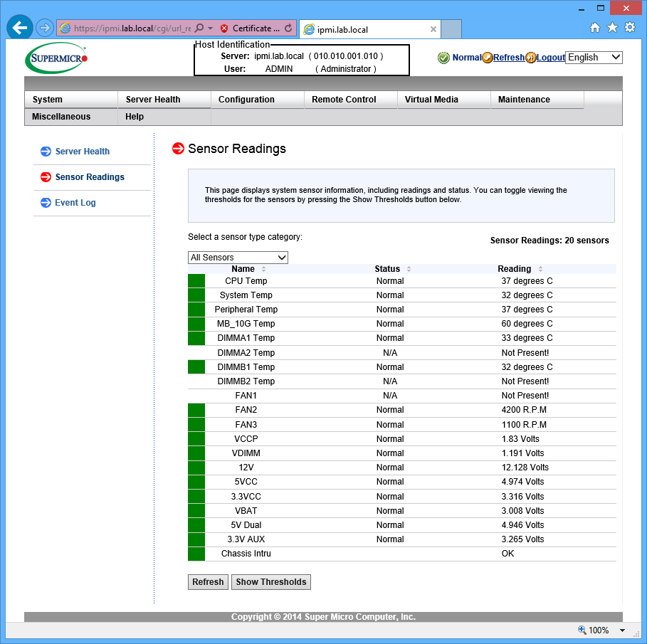The height and width of the screenshot is (644, 647).
Task: Open the All Sensors category dropdown
Action: [x=238, y=258]
